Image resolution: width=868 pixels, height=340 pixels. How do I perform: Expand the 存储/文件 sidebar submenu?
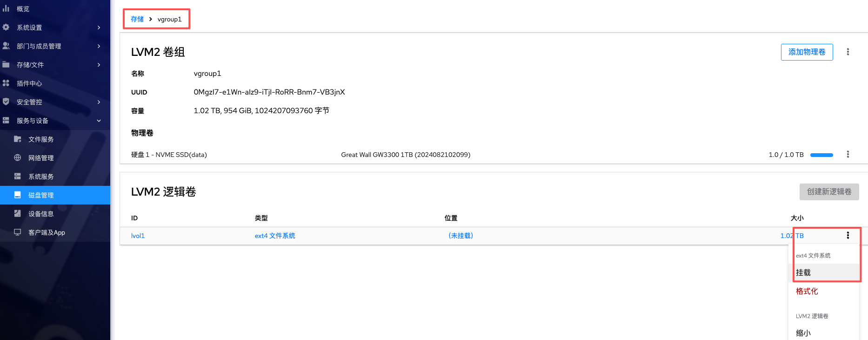(99, 65)
